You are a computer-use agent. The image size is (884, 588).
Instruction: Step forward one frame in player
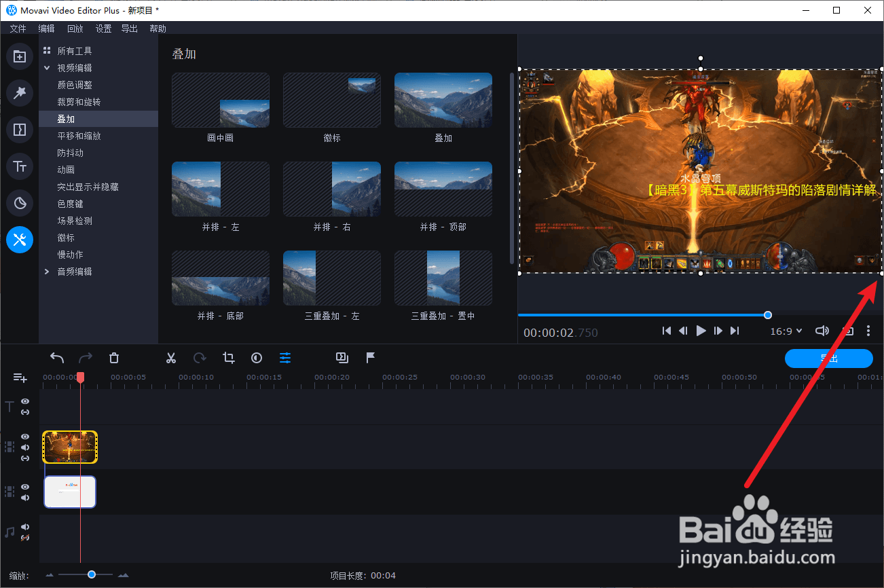pos(718,331)
